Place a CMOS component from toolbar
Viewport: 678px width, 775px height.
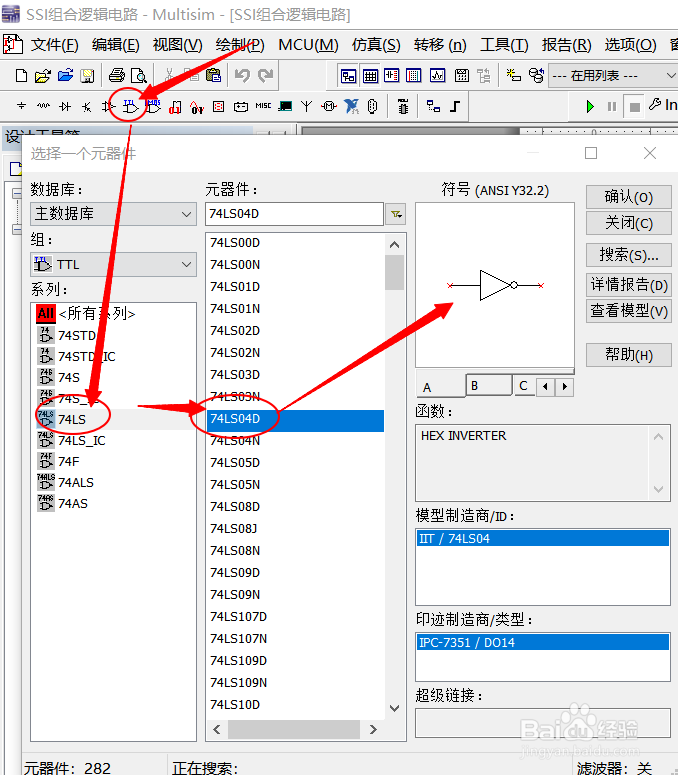(x=153, y=106)
